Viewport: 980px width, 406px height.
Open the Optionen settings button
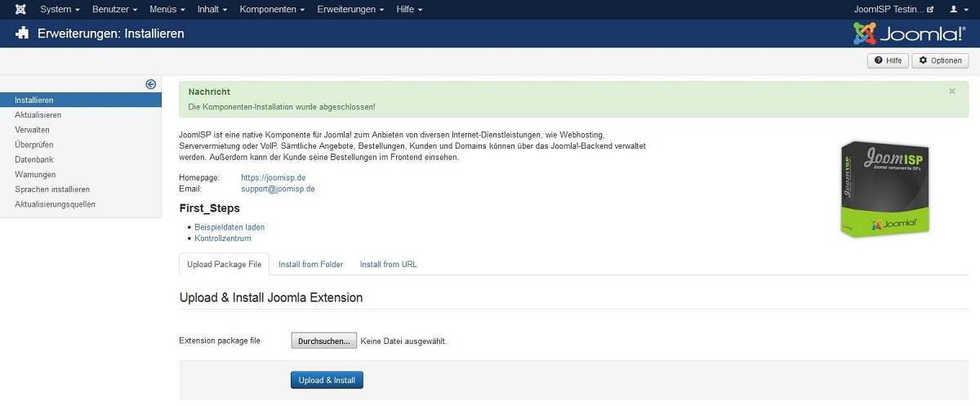(940, 60)
